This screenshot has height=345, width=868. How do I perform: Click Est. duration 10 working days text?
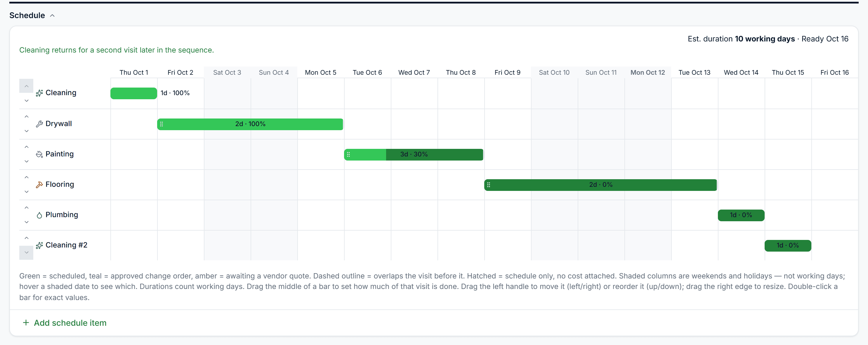click(x=741, y=39)
